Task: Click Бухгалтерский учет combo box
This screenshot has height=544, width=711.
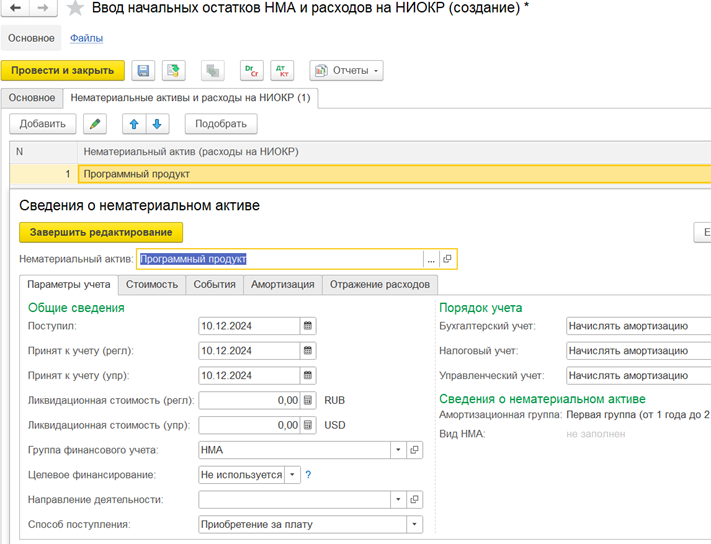Action: (x=638, y=326)
